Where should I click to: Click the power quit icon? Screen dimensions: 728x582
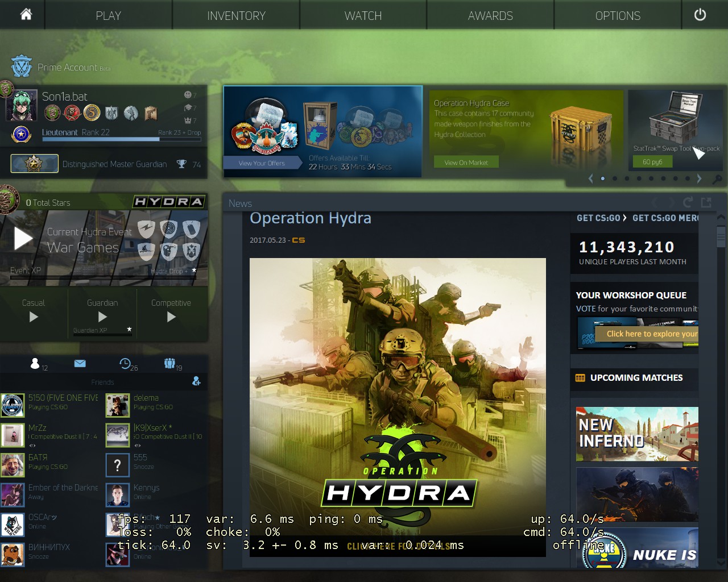[x=700, y=15]
